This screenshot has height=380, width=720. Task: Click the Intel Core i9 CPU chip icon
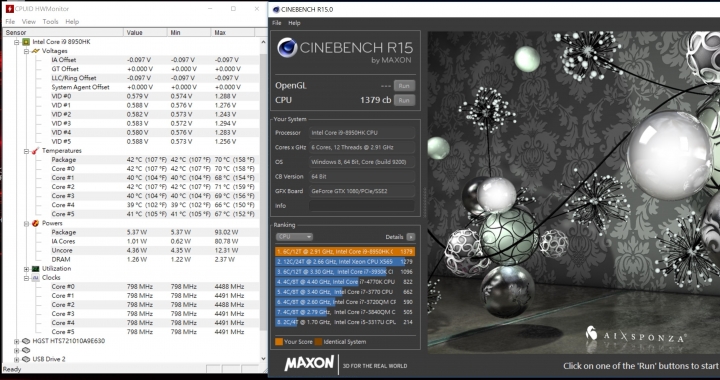(x=26, y=42)
